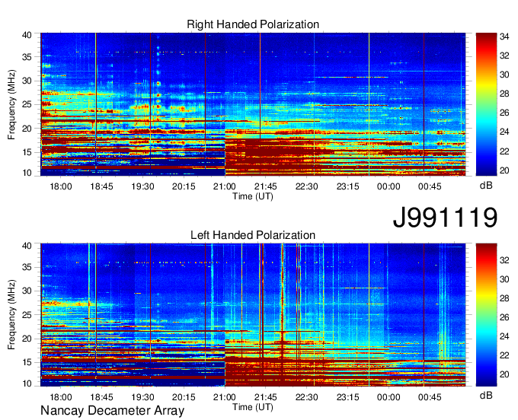The height and width of the screenshot is (420, 518).
Task: Click the lower dB color scale bar
Action: tap(486, 315)
